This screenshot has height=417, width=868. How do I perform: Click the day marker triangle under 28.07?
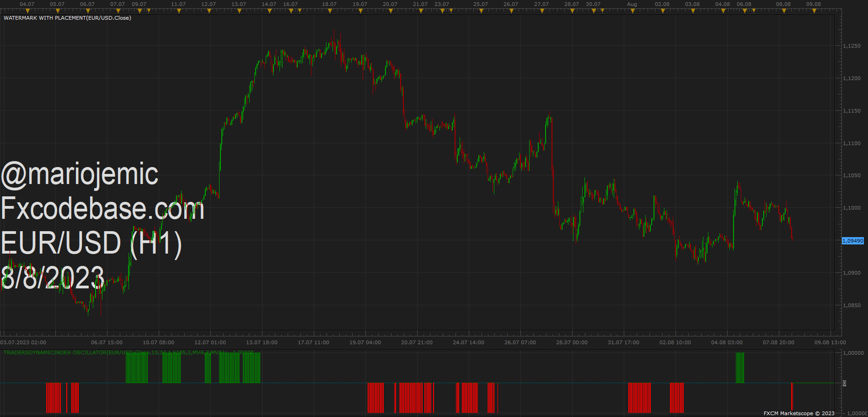(572, 11)
